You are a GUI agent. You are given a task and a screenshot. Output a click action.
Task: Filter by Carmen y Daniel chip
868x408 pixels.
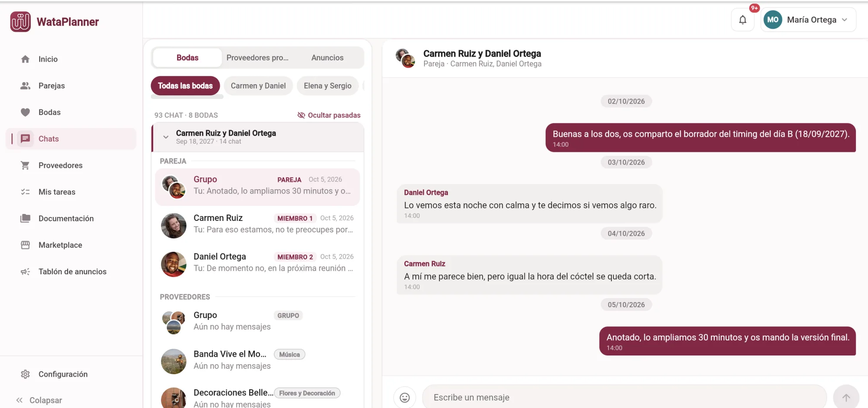258,86
